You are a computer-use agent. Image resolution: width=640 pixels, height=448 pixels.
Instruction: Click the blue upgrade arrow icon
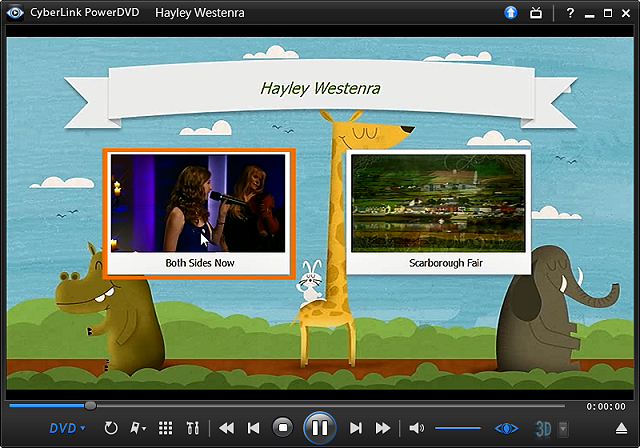pyautogui.click(x=511, y=13)
